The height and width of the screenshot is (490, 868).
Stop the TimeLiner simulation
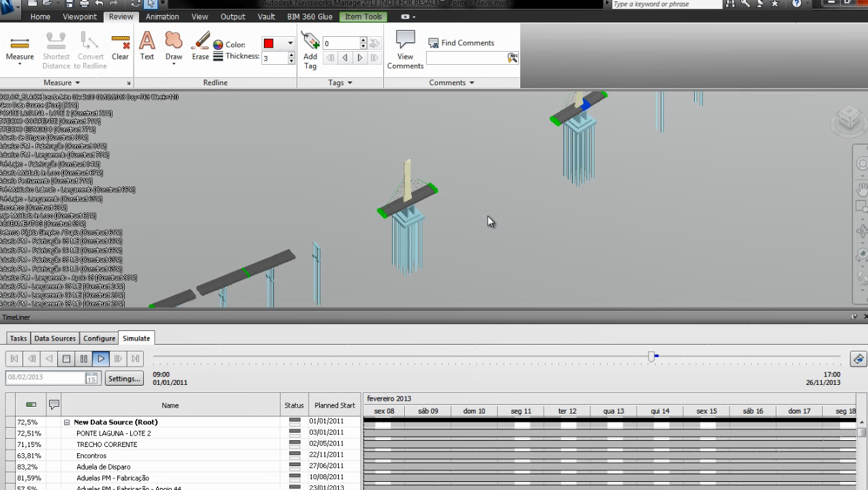66,358
